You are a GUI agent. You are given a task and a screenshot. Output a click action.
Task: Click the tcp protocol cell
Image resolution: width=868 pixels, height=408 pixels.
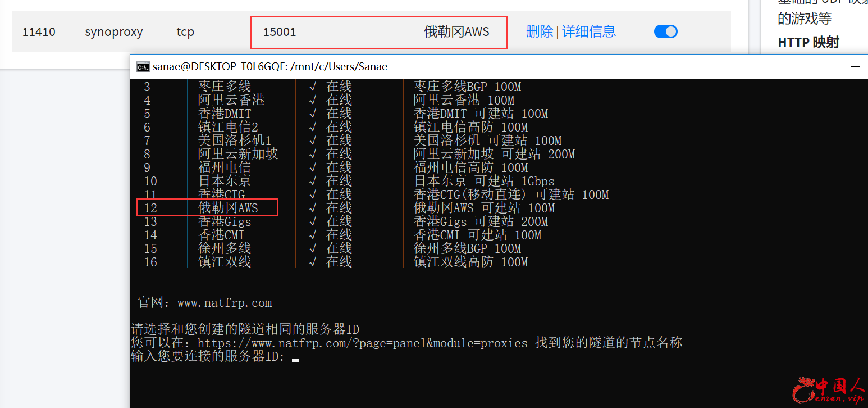(185, 32)
